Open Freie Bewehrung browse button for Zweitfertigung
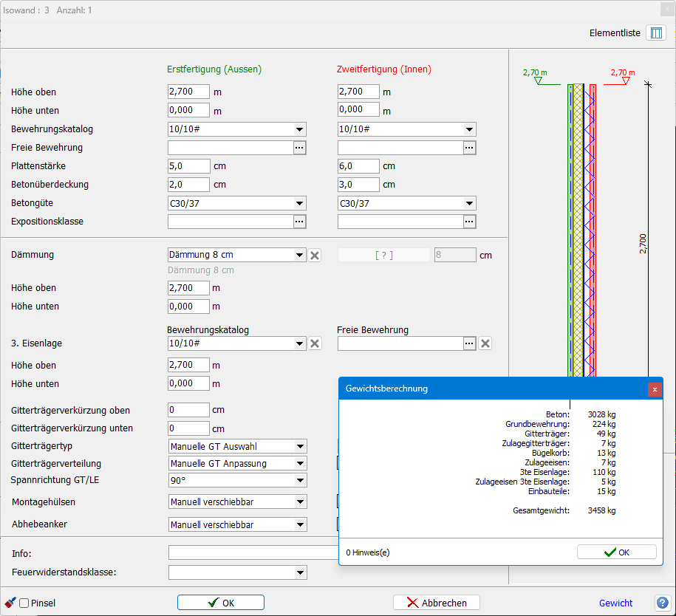This screenshot has width=676, height=616. pyautogui.click(x=469, y=148)
